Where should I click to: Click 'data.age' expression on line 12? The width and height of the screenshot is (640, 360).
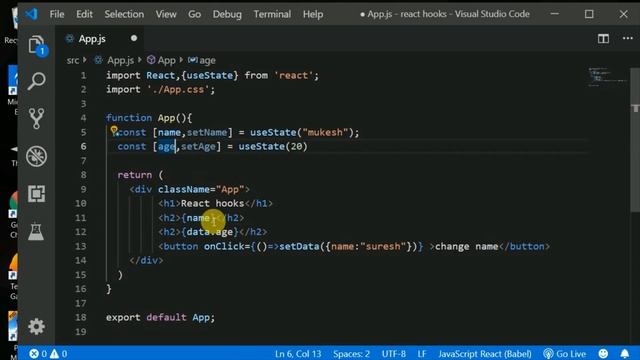[x=210, y=232]
